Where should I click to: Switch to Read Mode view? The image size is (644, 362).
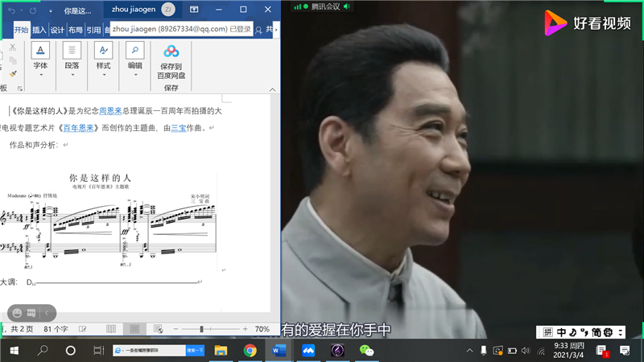(x=111, y=329)
